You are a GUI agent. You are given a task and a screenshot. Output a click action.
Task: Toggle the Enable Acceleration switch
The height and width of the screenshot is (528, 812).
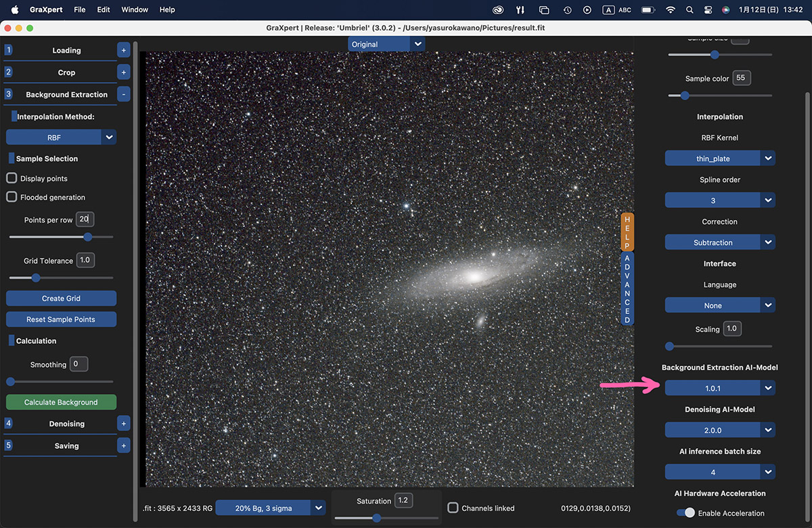click(x=685, y=513)
